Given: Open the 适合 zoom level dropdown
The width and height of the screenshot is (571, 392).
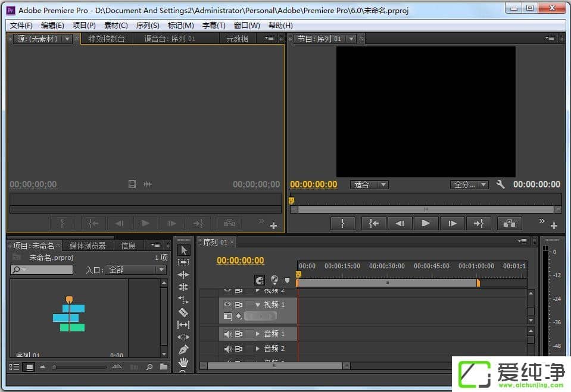Looking at the screenshot, I should pos(369,184).
